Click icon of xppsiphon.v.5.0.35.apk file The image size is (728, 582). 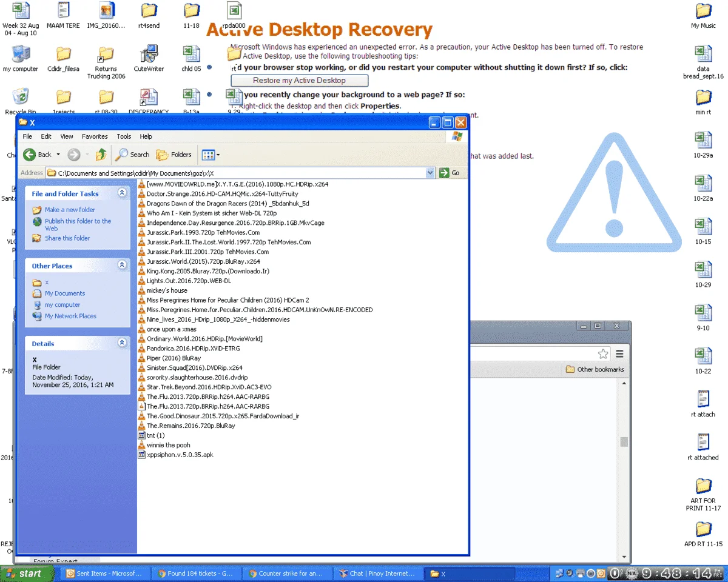coord(142,455)
